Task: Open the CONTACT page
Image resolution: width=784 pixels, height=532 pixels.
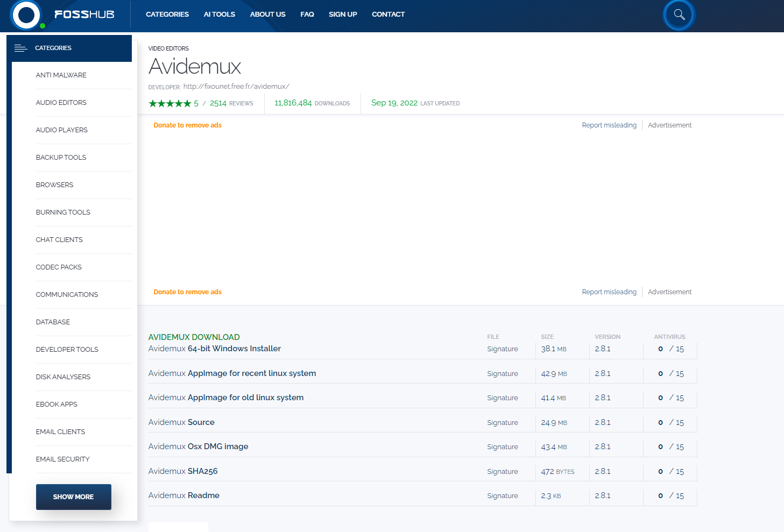Action: (x=388, y=15)
